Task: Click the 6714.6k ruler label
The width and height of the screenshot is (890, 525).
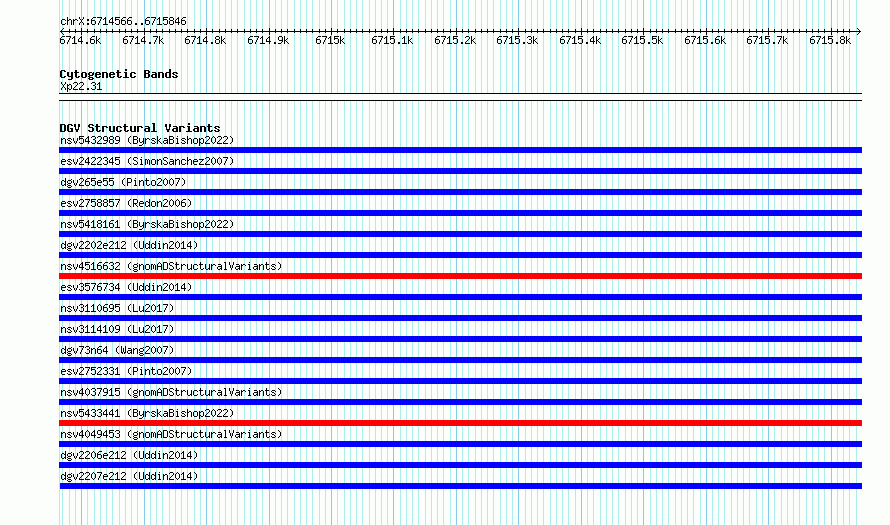Action: click(x=80, y=40)
